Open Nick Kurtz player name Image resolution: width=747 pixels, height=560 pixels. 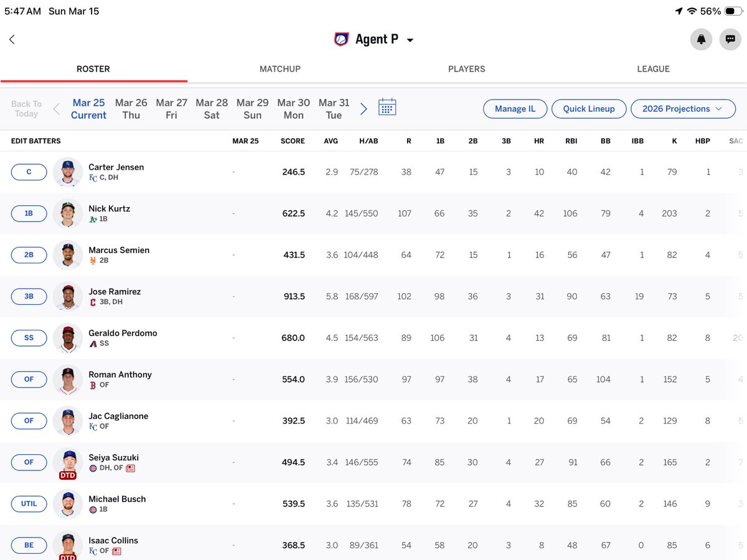pyautogui.click(x=110, y=208)
